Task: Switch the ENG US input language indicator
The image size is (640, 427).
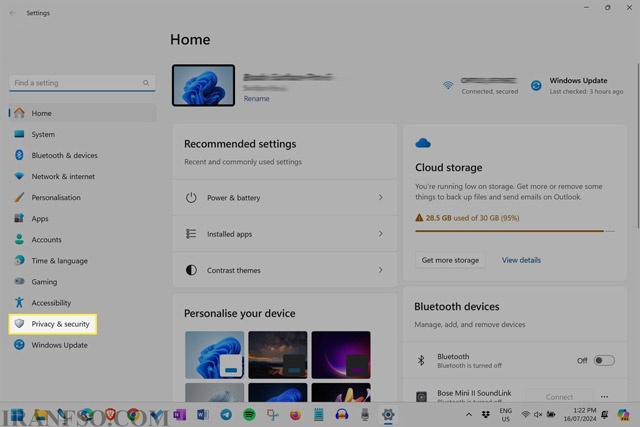Action: [506, 415]
